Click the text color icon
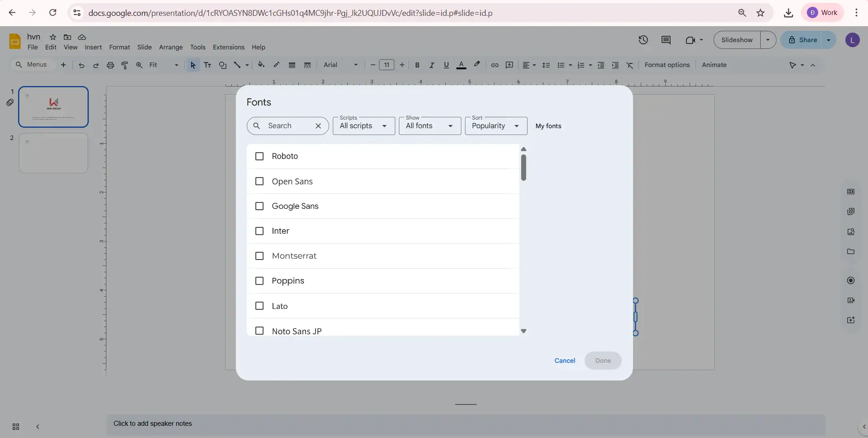This screenshot has width=868, height=438. click(x=461, y=65)
